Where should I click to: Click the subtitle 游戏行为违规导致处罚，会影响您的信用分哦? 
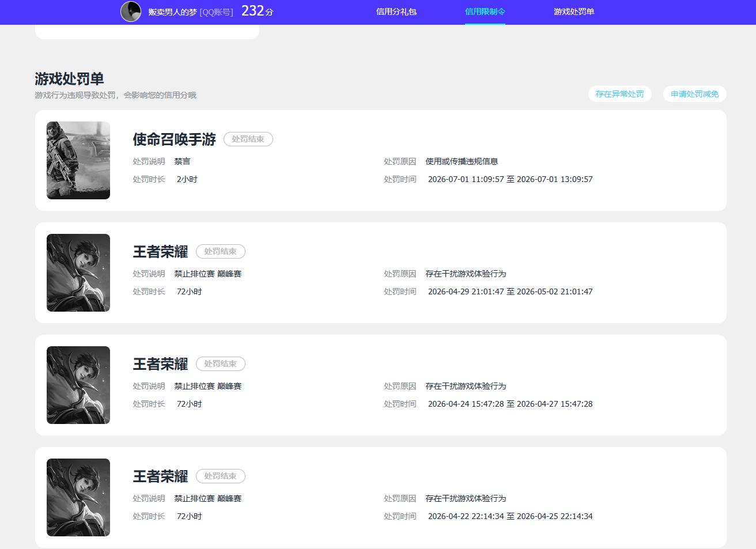(116, 95)
